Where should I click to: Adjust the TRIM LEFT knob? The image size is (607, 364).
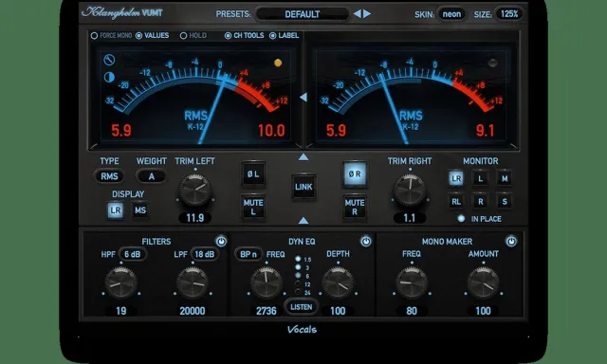pyautogui.click(x=195, y=191)
